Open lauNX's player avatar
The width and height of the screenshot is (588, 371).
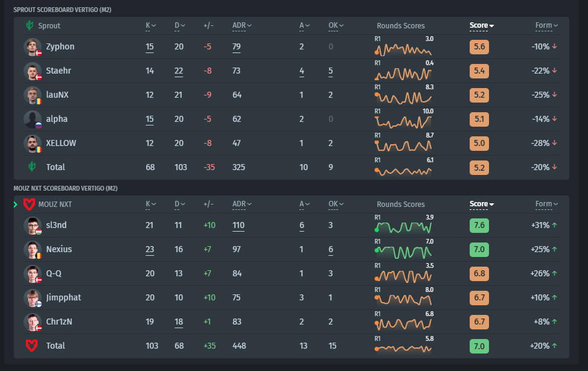tap(33, 95)
